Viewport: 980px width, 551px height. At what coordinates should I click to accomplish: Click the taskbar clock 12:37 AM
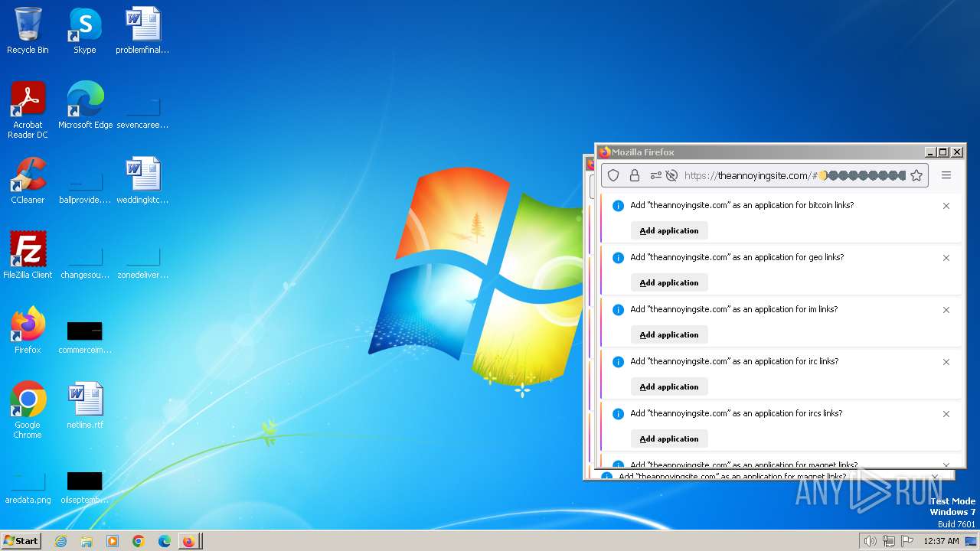click(941, 541)
